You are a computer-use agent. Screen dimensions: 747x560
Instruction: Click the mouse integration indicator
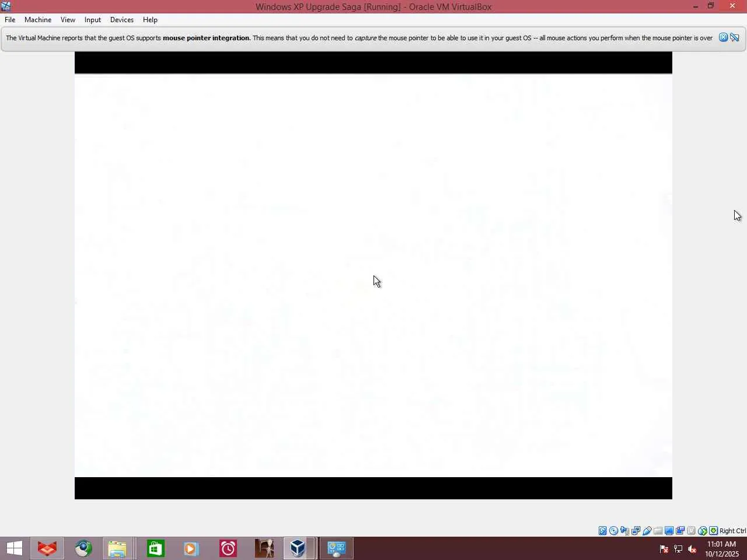tap(703, 531)
